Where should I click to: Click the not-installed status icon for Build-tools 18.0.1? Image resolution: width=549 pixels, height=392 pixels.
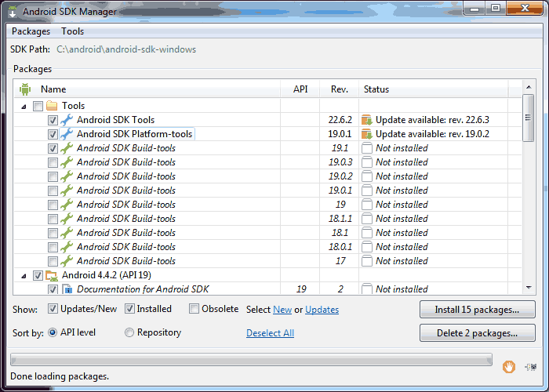click(x=366, y=247)
